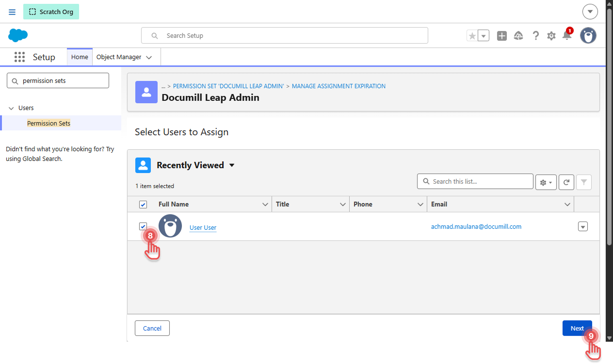Screen dimensions: 613x364
Task: Collapse the Users section in sidebar
Action: tap(12, 108)
